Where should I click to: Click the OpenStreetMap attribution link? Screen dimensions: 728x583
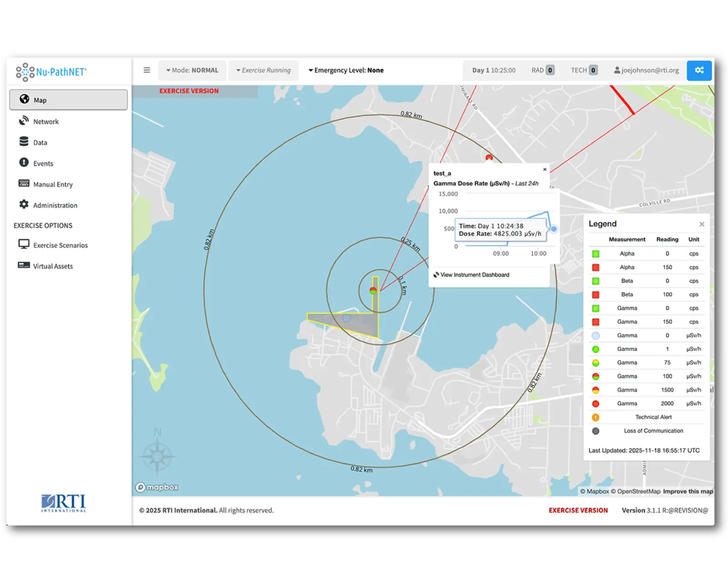636,492
